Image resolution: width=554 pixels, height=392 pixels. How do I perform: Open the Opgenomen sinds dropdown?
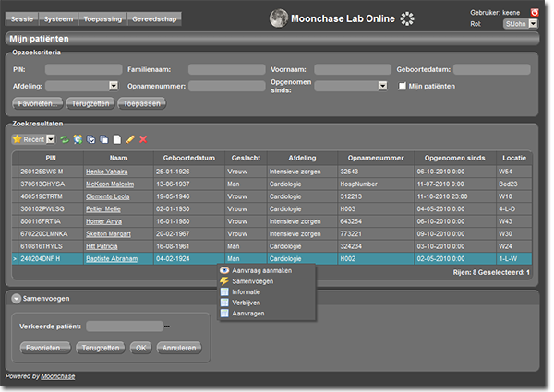382,86
